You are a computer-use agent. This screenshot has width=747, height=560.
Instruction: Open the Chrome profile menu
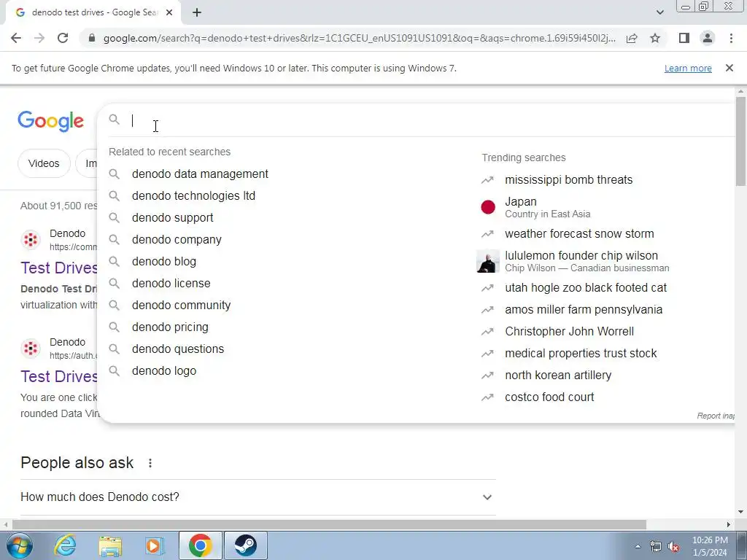coord(708,38)
